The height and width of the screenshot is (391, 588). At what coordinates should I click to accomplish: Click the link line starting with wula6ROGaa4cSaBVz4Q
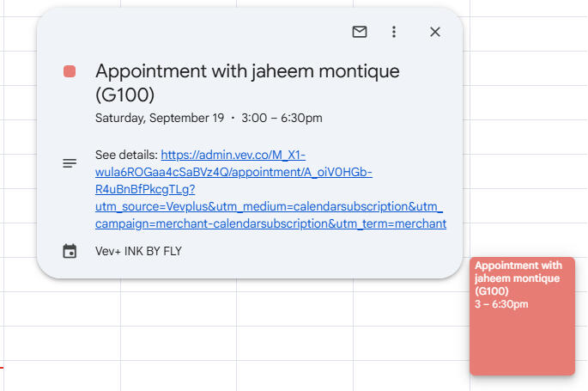click(233, 172)
